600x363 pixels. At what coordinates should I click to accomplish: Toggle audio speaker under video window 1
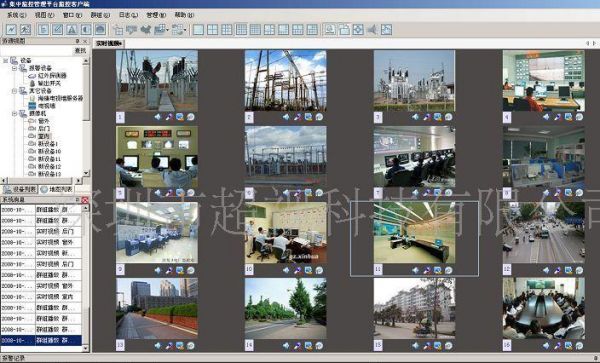click(x=158, y=117)
